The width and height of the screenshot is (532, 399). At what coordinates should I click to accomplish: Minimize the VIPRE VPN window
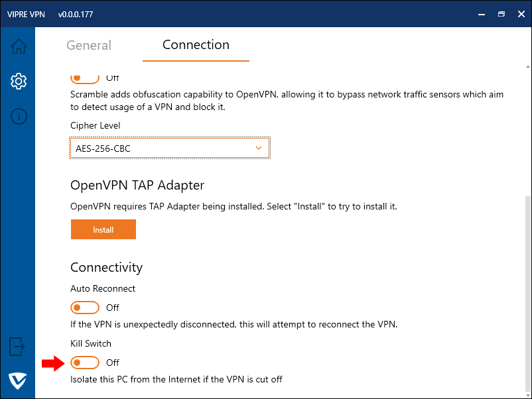pyautogui.click(x=481, y=13)
